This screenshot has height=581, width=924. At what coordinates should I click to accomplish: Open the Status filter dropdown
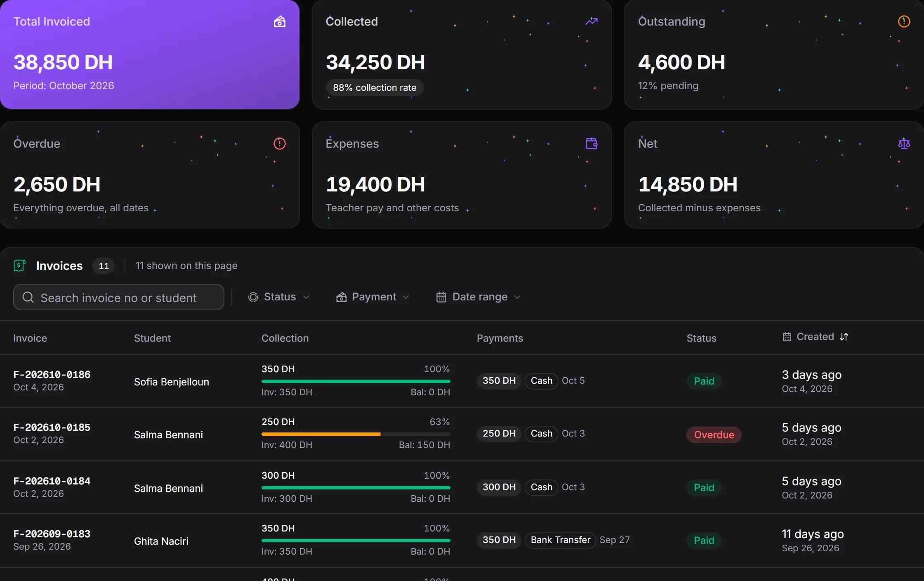tap(279, 297)
